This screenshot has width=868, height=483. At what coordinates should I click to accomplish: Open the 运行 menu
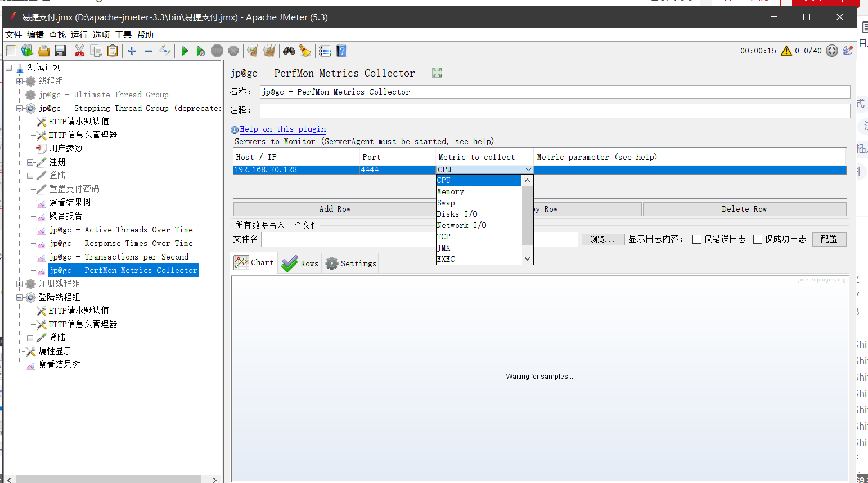[79, 35]
